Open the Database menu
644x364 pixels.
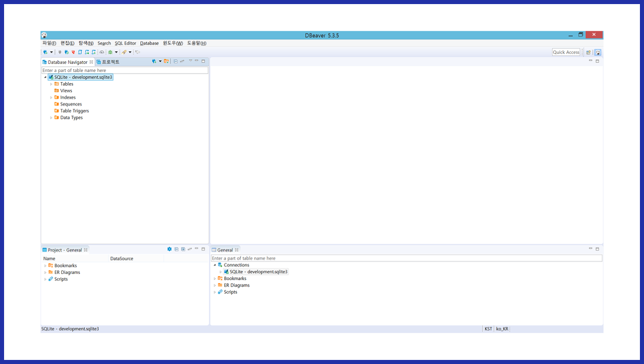pyautogui.click(x=149, y=43)
